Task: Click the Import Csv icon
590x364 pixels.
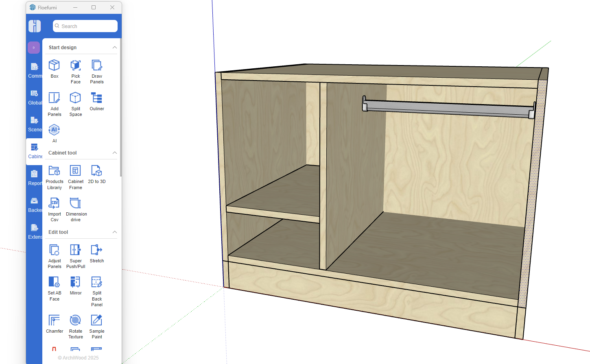Action: point(54,203)
